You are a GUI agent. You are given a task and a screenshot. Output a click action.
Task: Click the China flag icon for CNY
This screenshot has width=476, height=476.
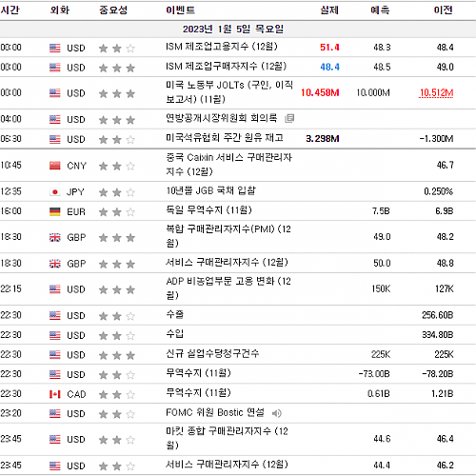point(55,166)
